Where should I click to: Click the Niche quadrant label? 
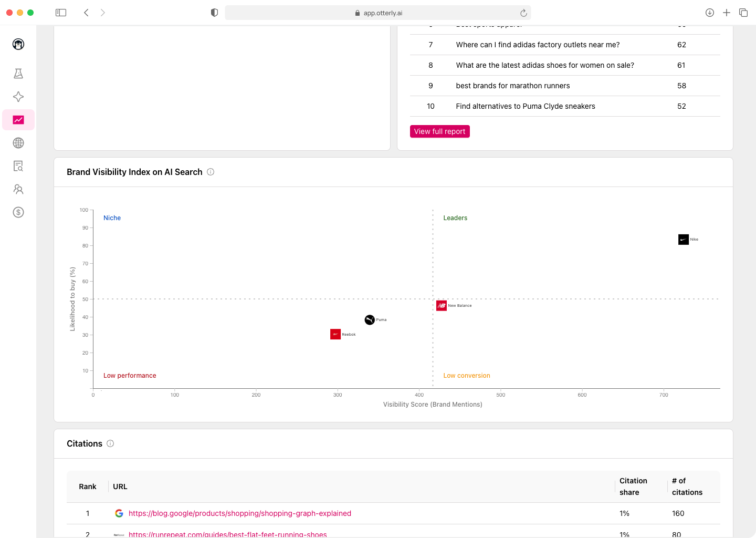click(112, 218)
